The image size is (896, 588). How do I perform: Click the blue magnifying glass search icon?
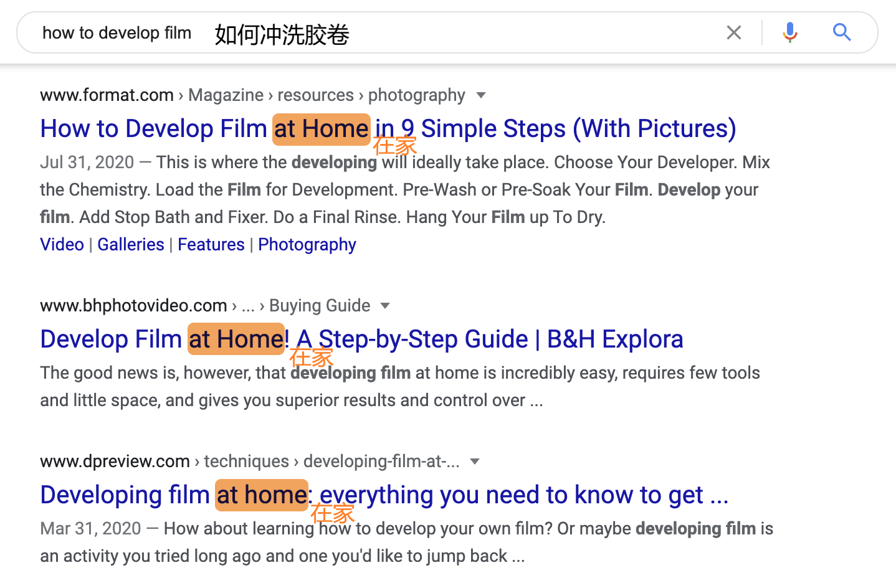pyautogui.click(x=842, y=32)
